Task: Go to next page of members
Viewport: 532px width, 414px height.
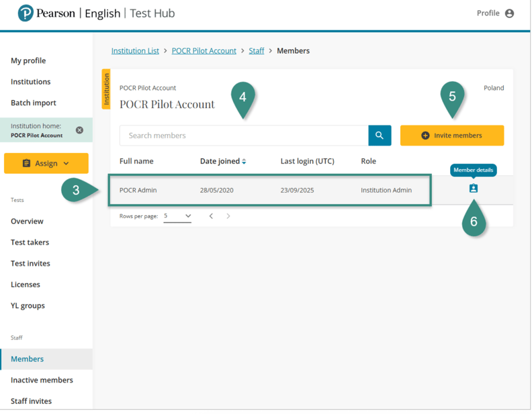Action: (x=228, y=216)
